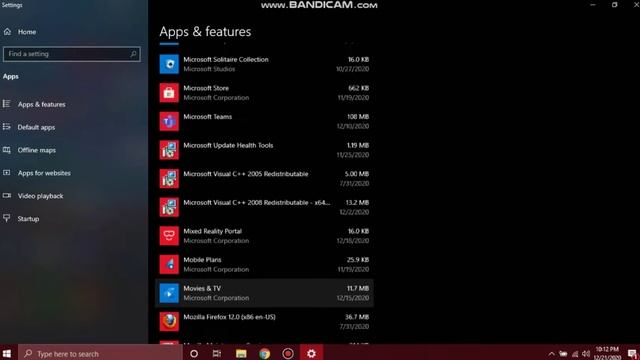Select the Mixed Reality Portal icon
This screenshot has height=360, width=640.
tap(169, 236)
